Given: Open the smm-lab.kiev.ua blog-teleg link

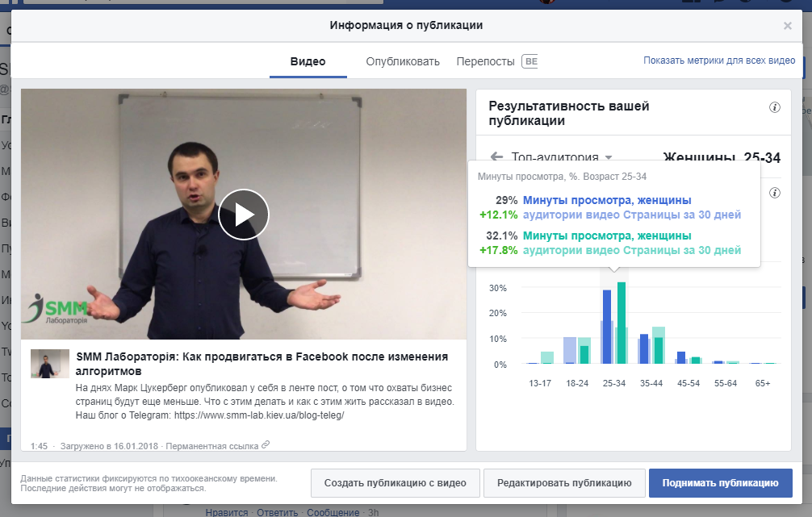Looking at the screenshot, I should point(259,415).
